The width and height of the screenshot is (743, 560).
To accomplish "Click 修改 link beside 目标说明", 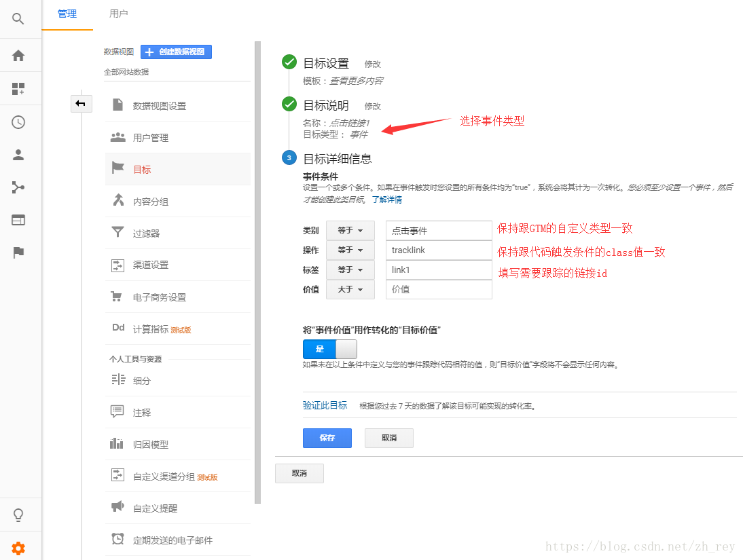I will click(372, 106).
